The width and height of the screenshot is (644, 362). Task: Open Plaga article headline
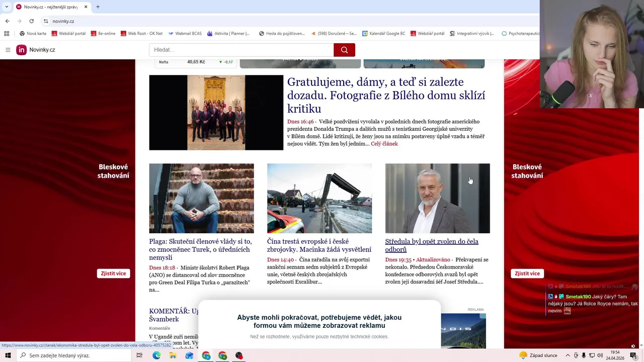[200, 249]
